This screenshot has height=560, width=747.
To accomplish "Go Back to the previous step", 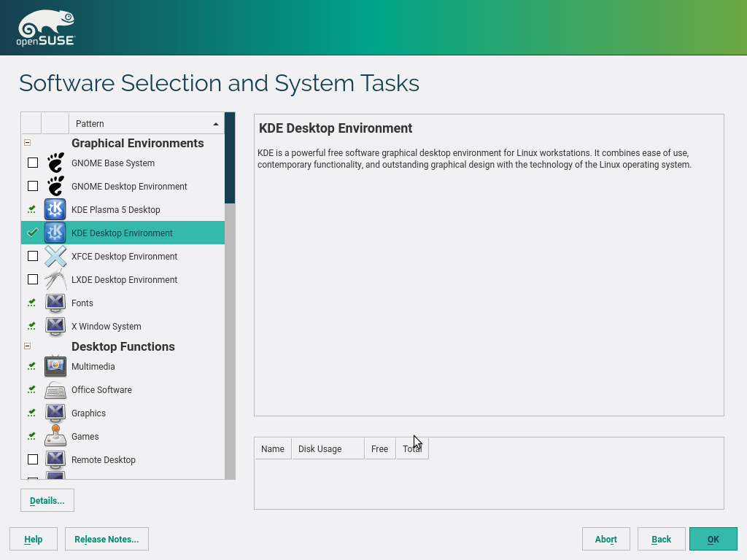I will (x=661, y=539).
